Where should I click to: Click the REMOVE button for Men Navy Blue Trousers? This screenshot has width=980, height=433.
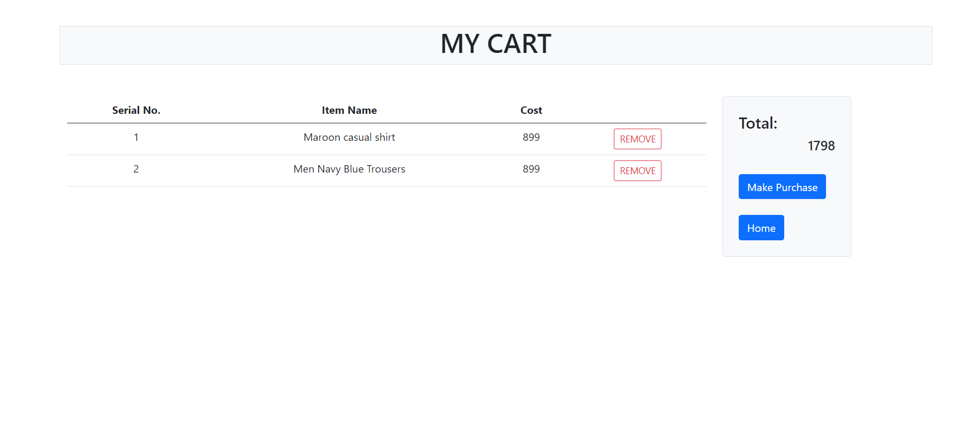[637, 170]
